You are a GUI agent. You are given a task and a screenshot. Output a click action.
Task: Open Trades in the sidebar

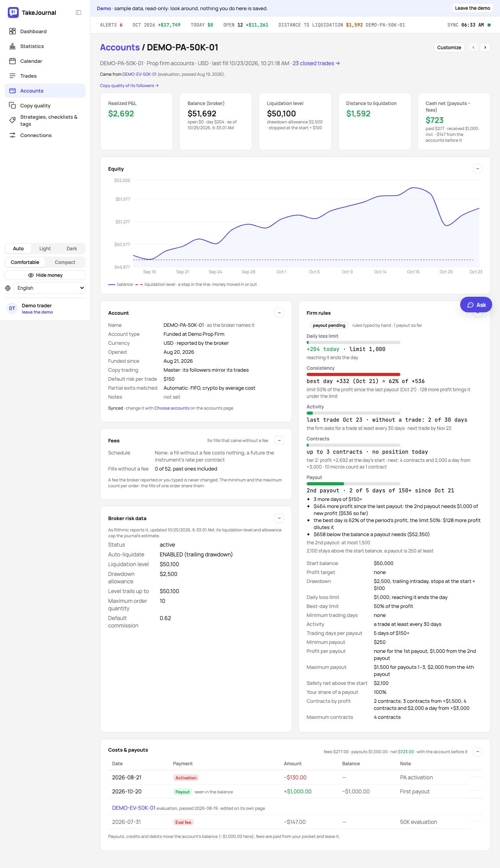click(45, 76)
